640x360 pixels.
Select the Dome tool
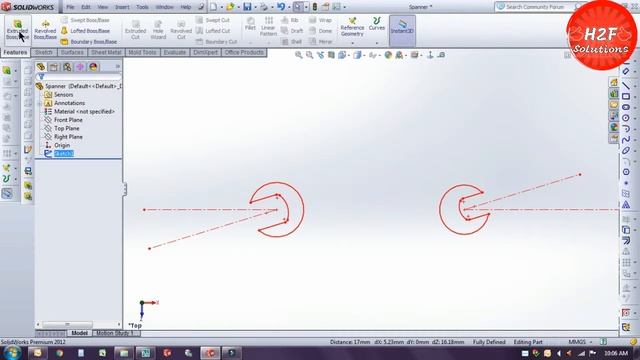(x=320, y=31)
